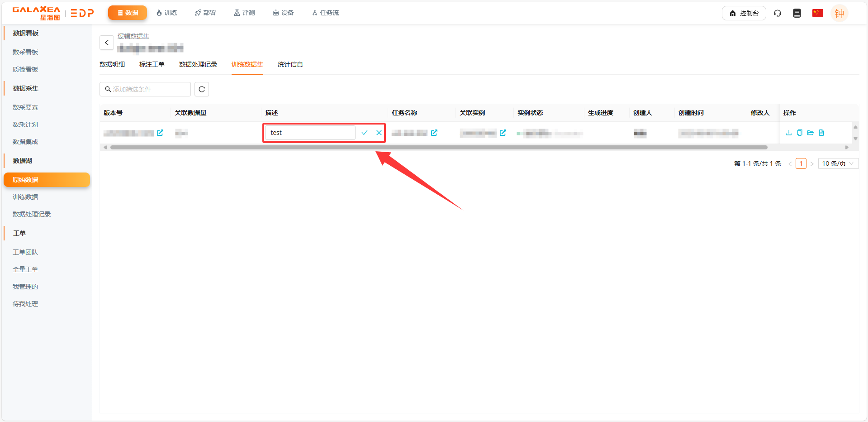Open the 训练 top navigation menu
868x422 pixels.
point(166,13)
